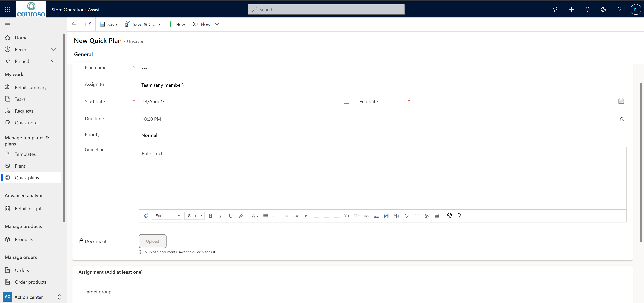Toggle the Underline formatting icon
Image resolution: width=644 pixels, height=303 pixels.
230,216
